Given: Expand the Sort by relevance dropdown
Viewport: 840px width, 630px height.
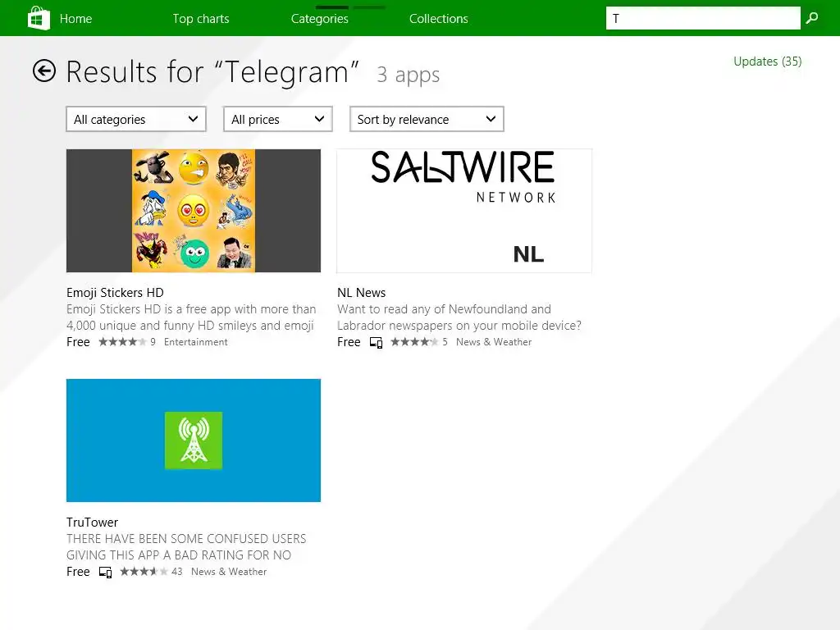Looking at the screenshot, I should (427, 119).
